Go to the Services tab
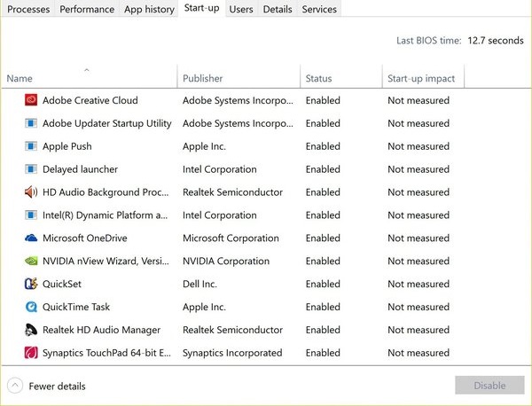Screen dimensions: 532x406 [319, 9]
